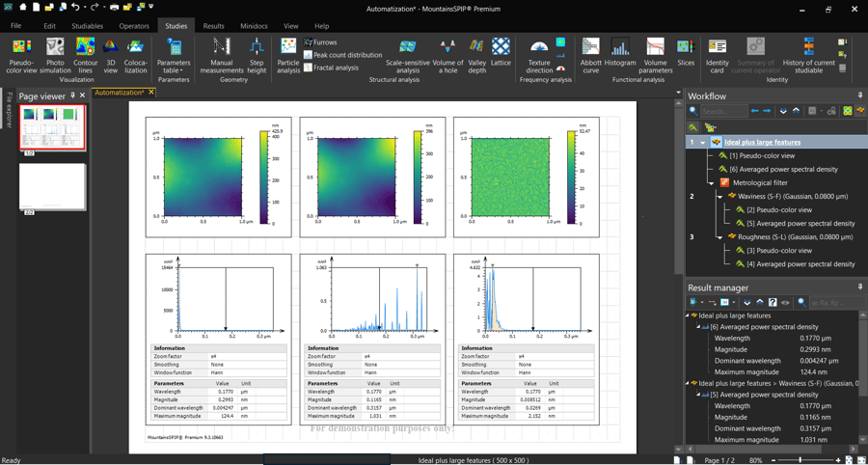Open the Identity card

coord(718,55)
